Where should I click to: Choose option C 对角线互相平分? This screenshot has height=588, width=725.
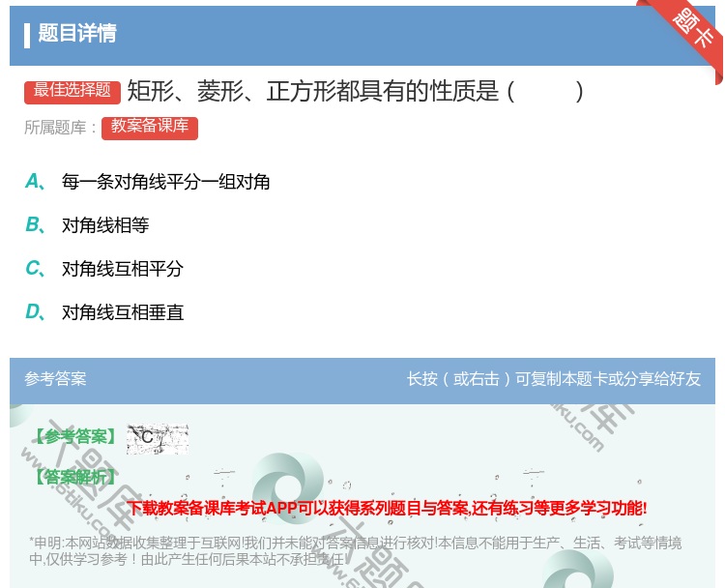tap(104, 269)
